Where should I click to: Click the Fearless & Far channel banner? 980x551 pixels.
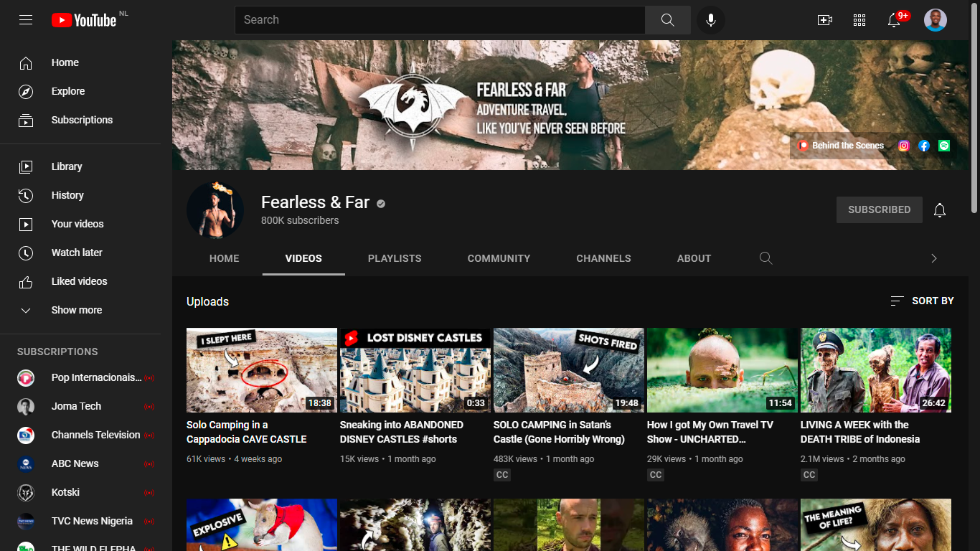pyautogui.click(x=570, y=105)
